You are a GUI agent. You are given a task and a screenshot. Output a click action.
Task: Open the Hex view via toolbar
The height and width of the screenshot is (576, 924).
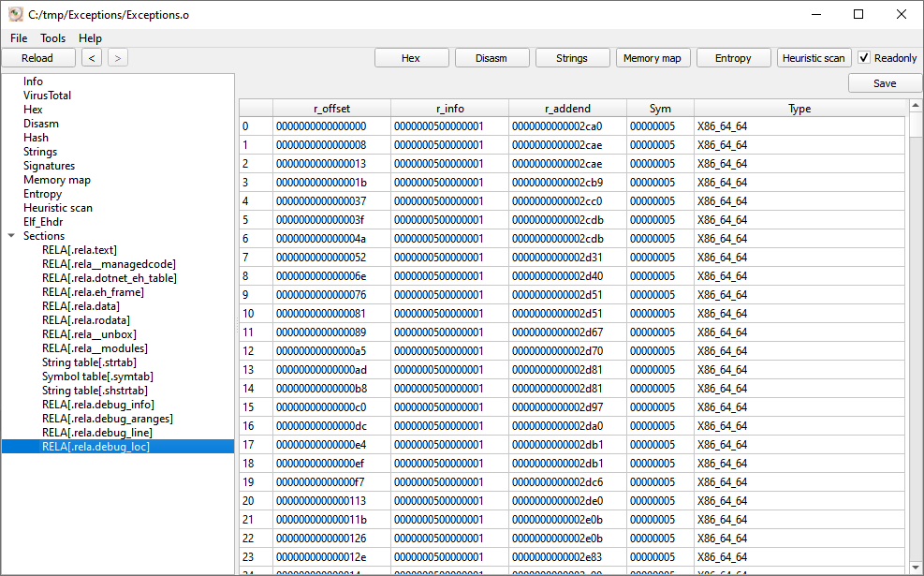[411, 57]
